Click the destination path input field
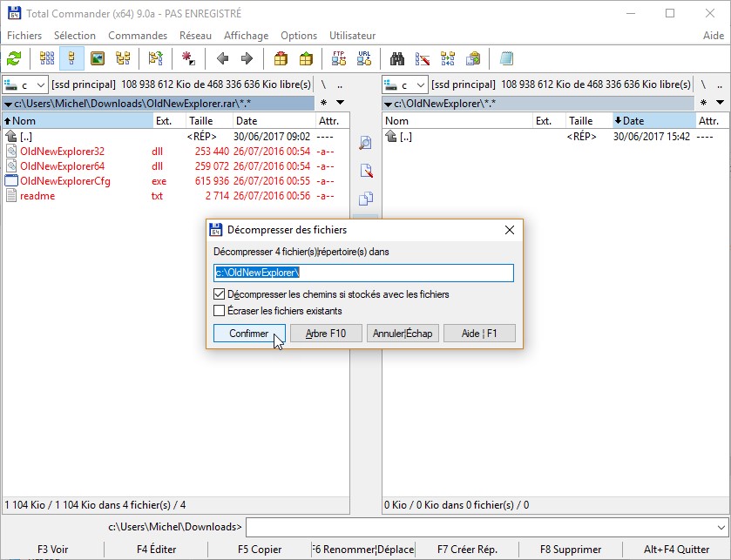The image size is (731, 560). coord(363,273)
